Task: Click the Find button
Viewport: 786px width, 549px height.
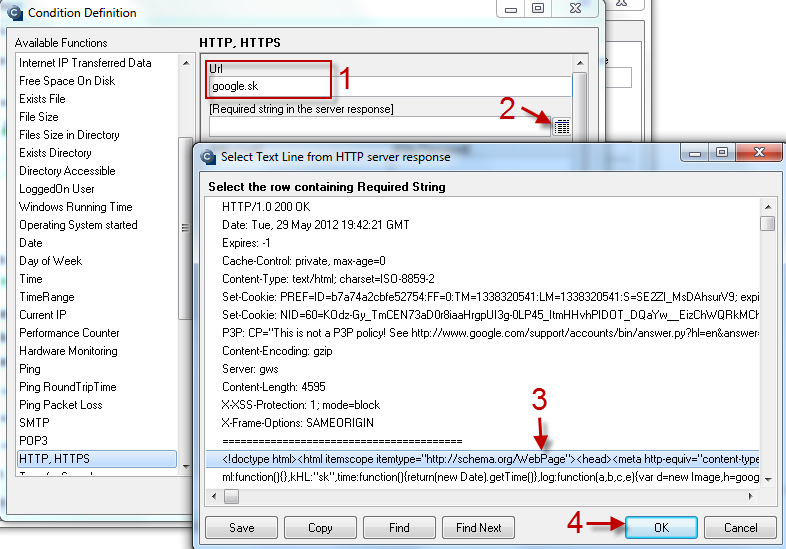Action: click(399, 527)
